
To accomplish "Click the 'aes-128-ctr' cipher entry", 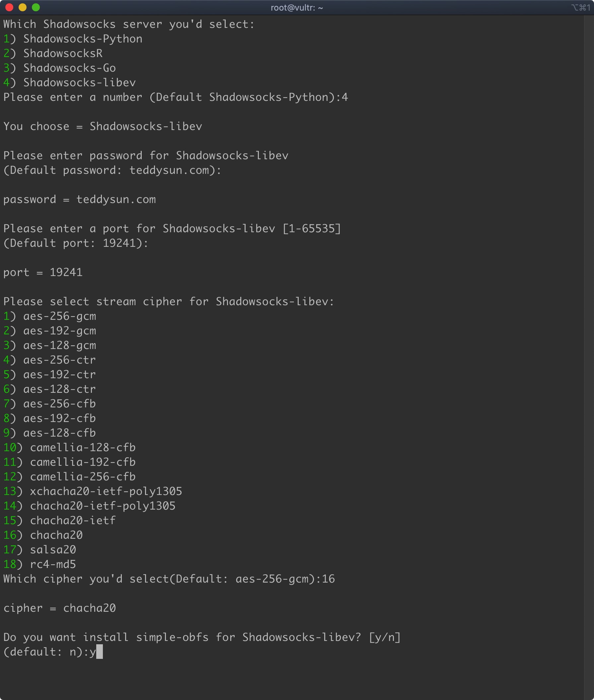I will [x=60, y=389].
